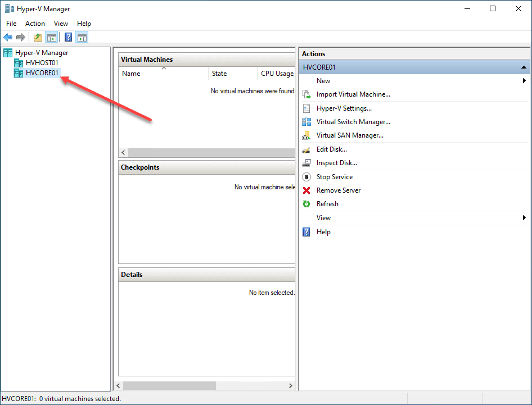Sort by the State column header
Viewport: 532px width, 405px height.
click(x=232, y=74)
